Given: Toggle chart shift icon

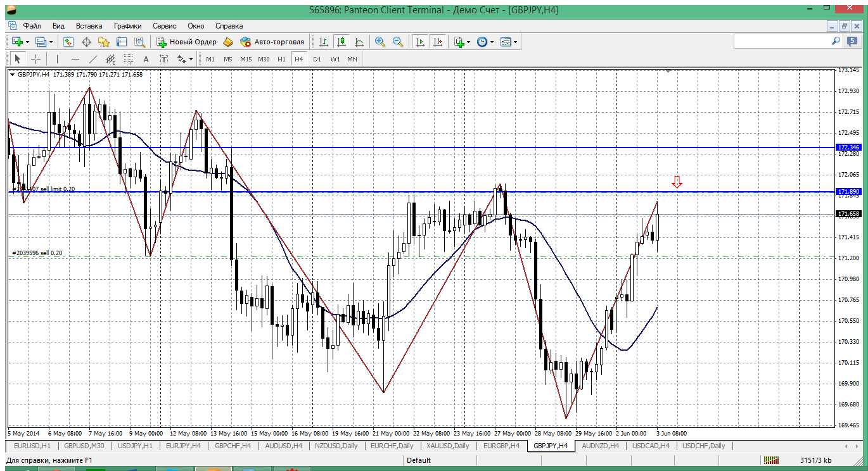Looking at the screenshot, I should tap(437, 42).
